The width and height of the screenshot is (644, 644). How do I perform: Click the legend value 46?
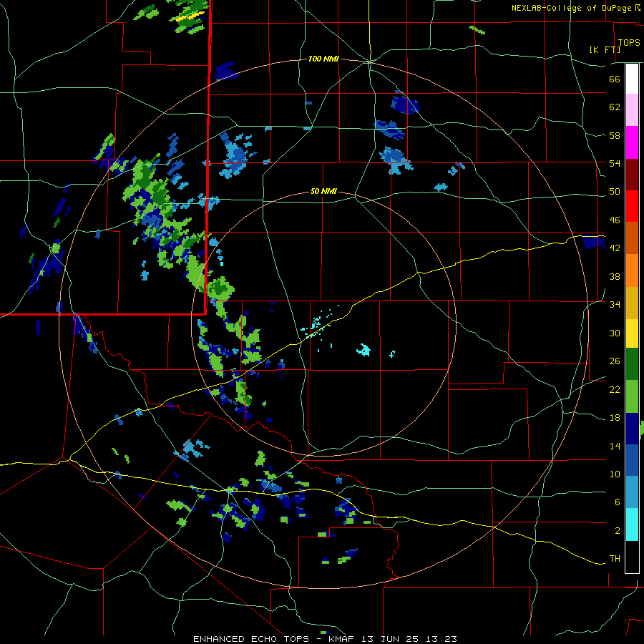tap(615, 220)
